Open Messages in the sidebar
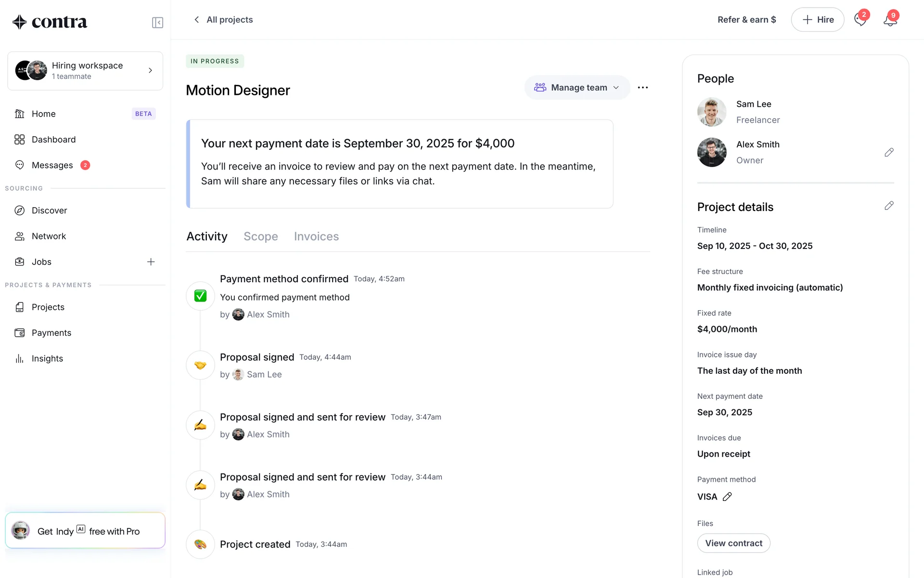The image size is (924, 578). click(x=52, y=165)
